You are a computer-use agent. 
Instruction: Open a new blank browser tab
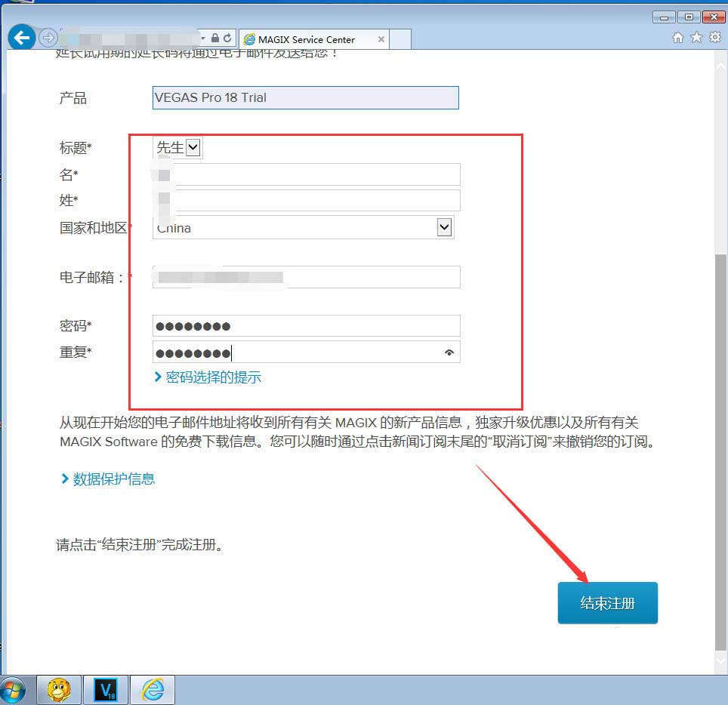click(400, 39)
